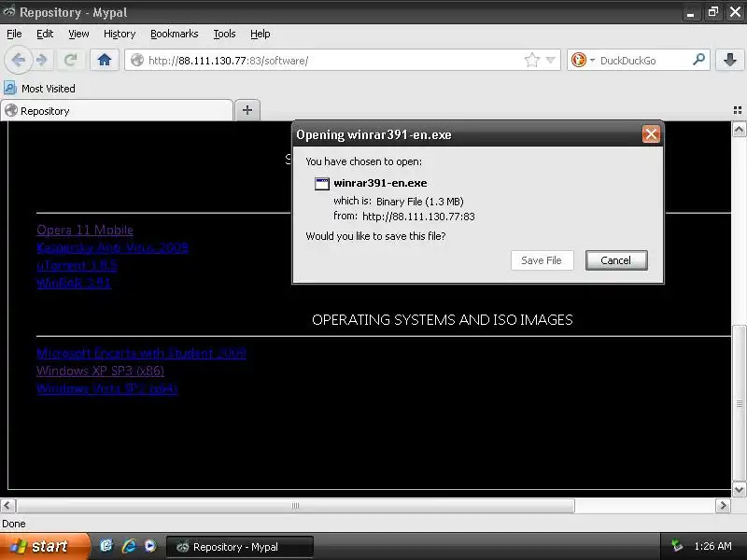Click the site identity globe icon in URL bar
747x560 pixels.
[x=137, y=60]
